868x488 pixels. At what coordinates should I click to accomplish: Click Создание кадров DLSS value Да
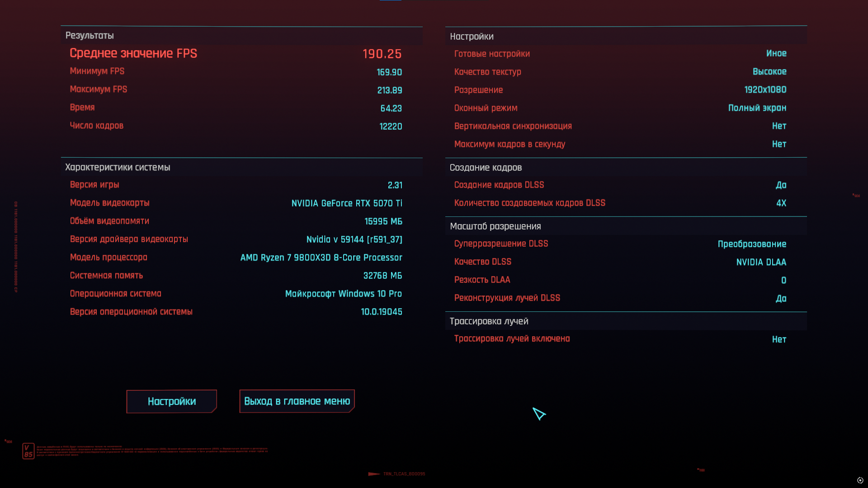tap(781, 185)
